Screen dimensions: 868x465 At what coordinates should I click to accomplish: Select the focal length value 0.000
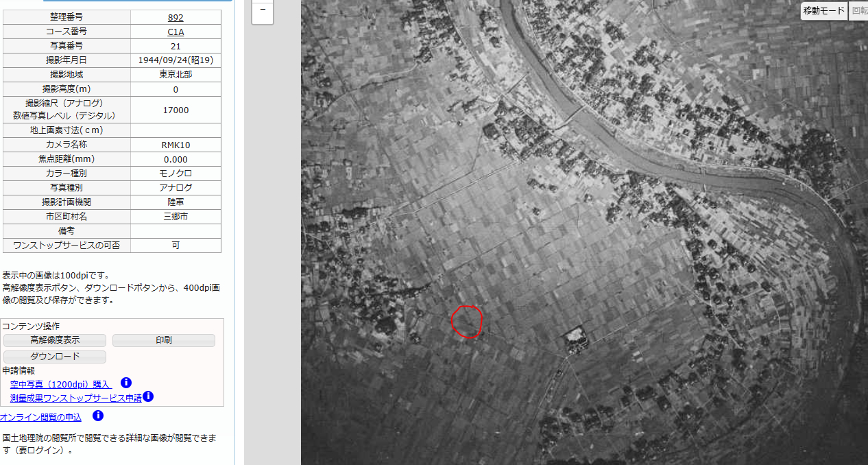click(176, 159)
